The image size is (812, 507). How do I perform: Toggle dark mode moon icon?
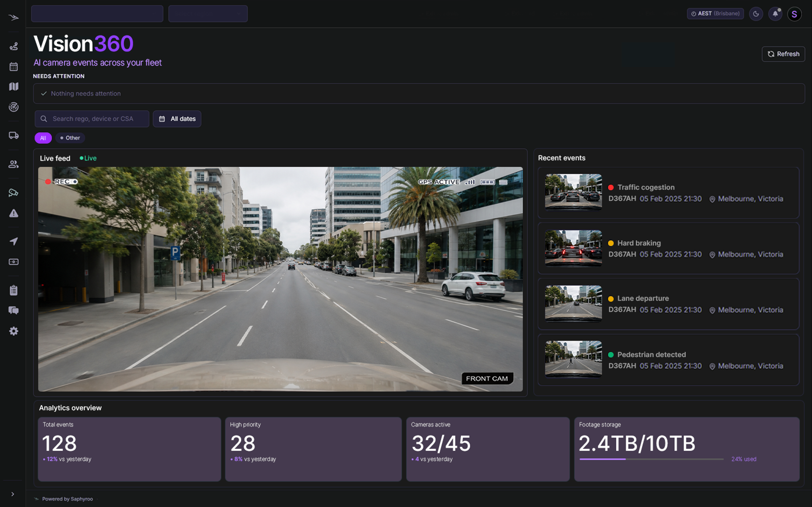[756, 14]
